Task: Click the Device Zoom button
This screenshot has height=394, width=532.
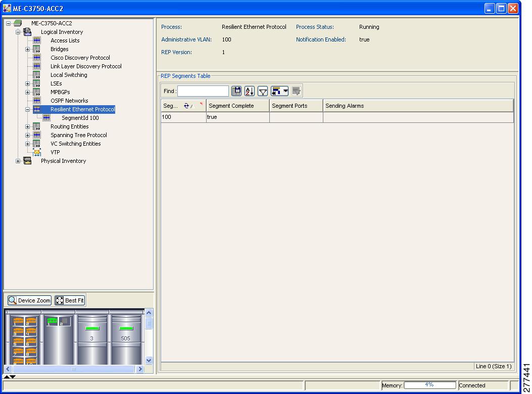Action: tap(29, 300)
